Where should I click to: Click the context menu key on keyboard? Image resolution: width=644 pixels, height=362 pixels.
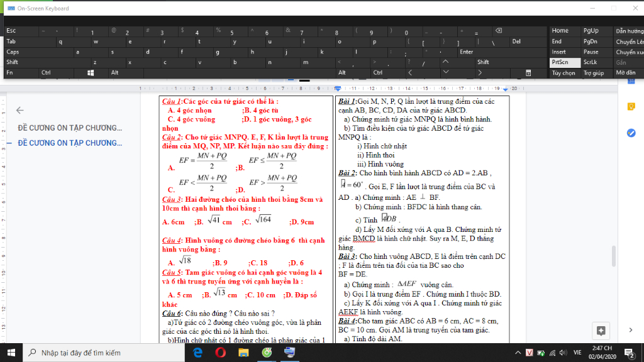tap(528, 73)
